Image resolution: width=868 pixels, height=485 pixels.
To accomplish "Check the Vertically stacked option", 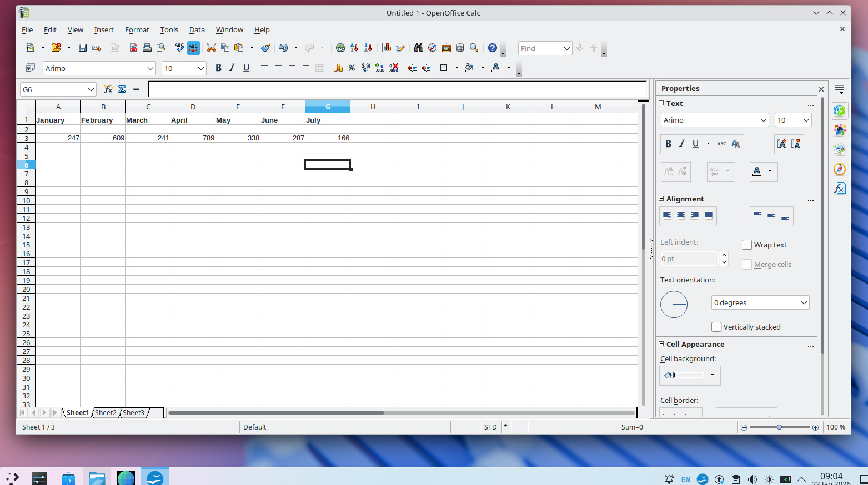I will [x=716, y=327].
